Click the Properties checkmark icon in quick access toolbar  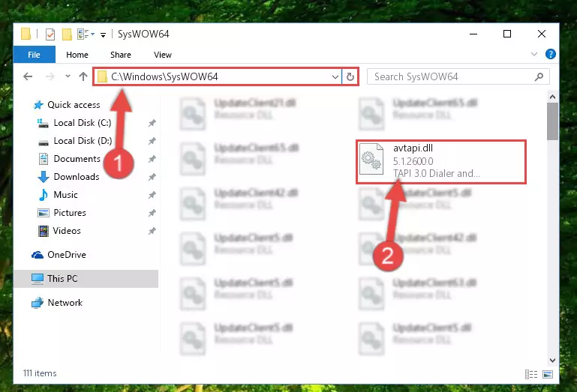[x=50, y=34]
